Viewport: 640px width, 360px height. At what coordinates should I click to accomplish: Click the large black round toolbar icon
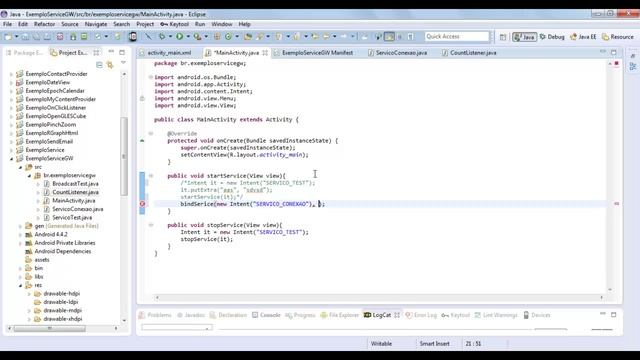click(x=133, y=37)
